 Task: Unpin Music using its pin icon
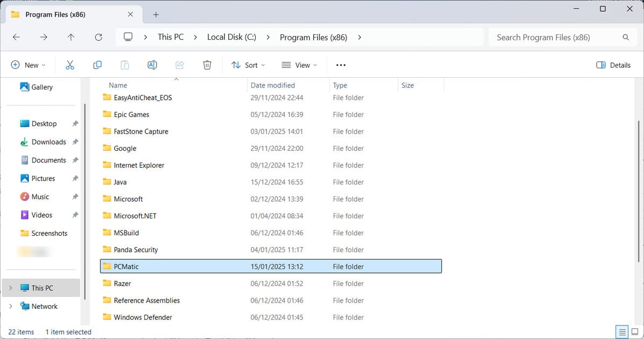[x=75, y=197]
